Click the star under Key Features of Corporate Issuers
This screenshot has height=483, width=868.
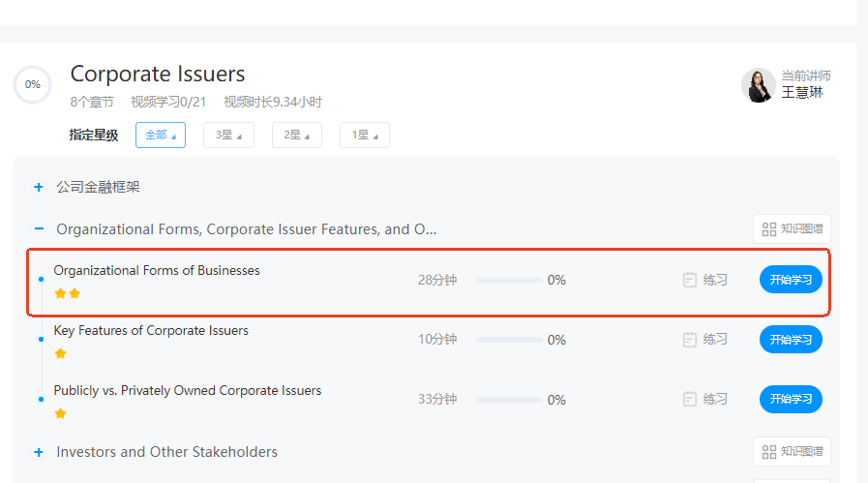60,353
